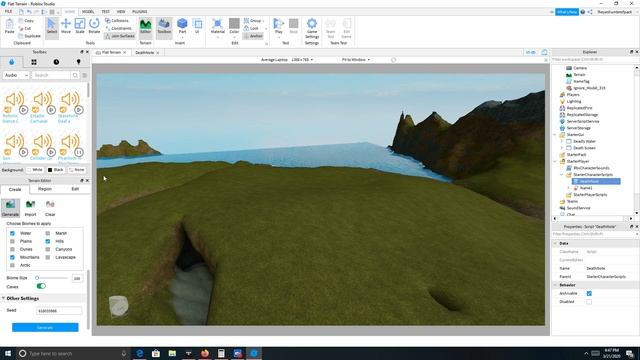Image resolution: width=640 pixels, height=360 pixels.
Task: Enable the Plains biome checkbox
Action: tap(12, 241)
